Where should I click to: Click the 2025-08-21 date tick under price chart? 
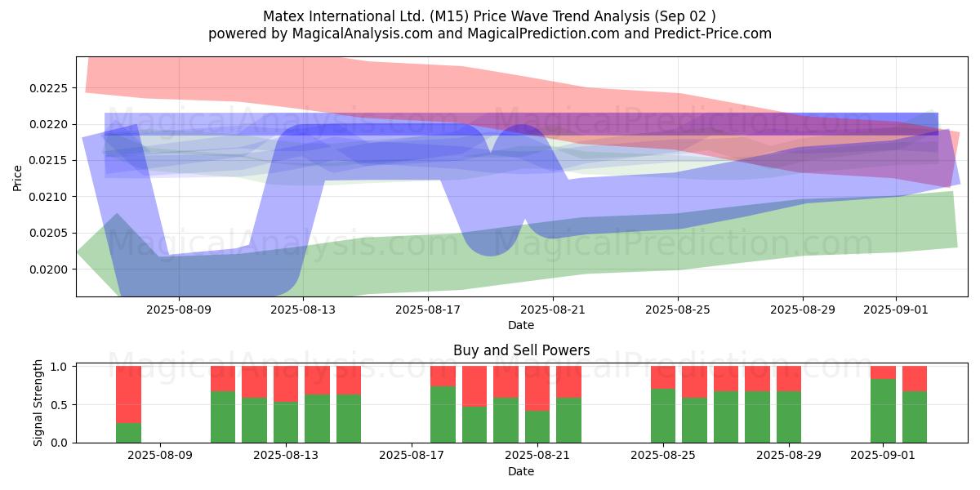coord(553,310)
